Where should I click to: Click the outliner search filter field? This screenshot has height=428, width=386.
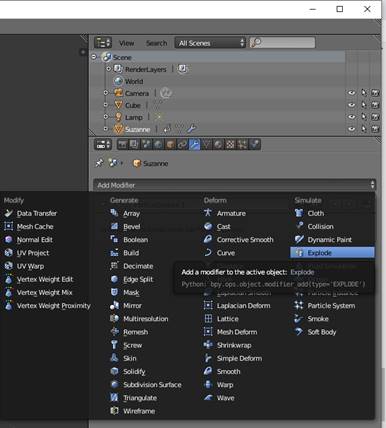[x=282, y=43]
